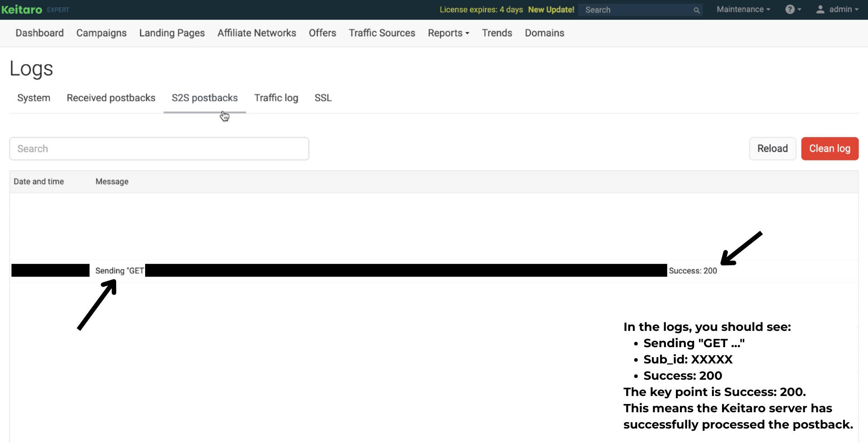Click the red Clean log button
868x443 pixels.
pyautogui.click(x=829, y=149)
